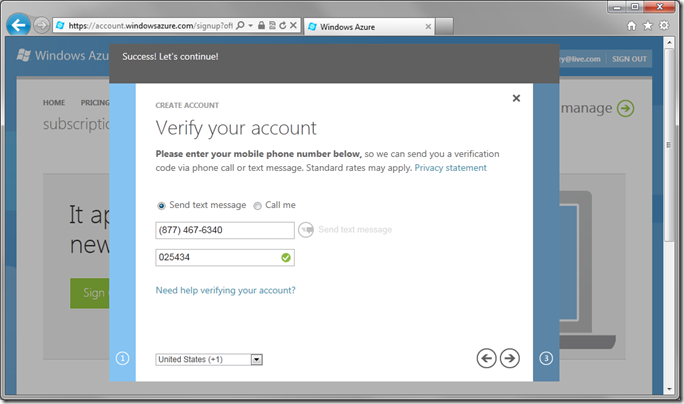Refresh the page using the reload icon
The width and height of the screenshot is (684, 404).
283,25
